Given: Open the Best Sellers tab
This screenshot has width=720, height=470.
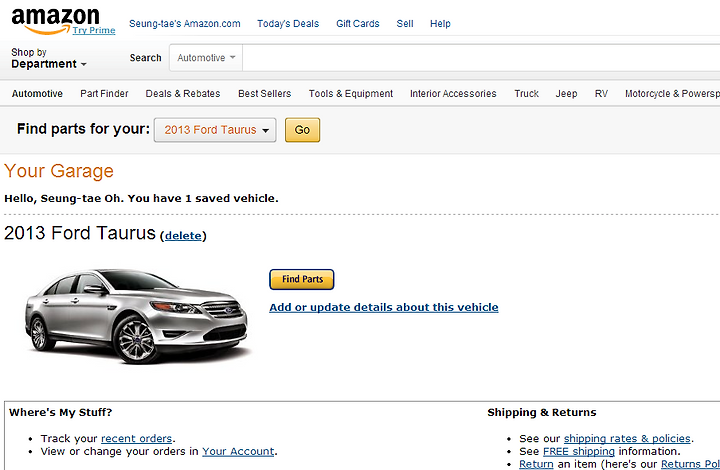Looking at the screenshot, I should point(264,94).
